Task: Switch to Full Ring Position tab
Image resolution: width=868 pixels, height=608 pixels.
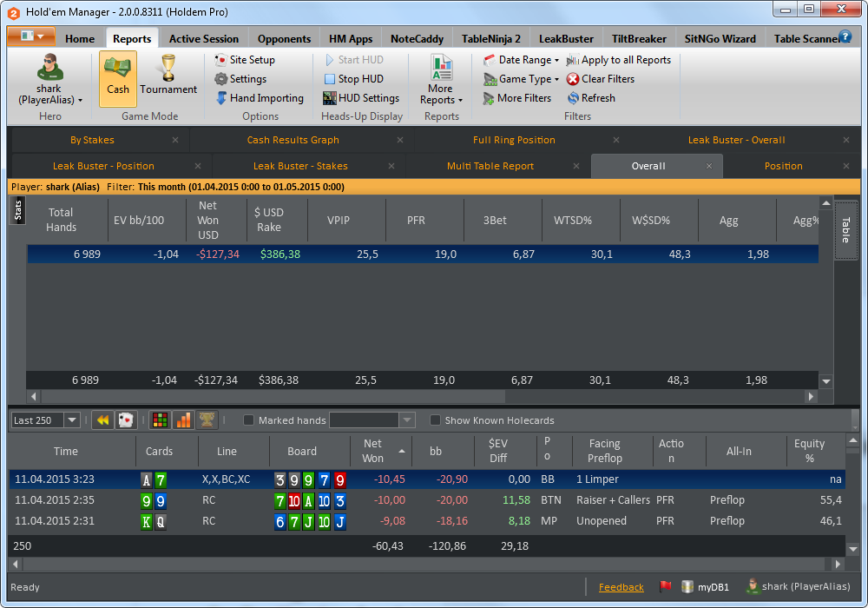Action: tap(514, 140)
